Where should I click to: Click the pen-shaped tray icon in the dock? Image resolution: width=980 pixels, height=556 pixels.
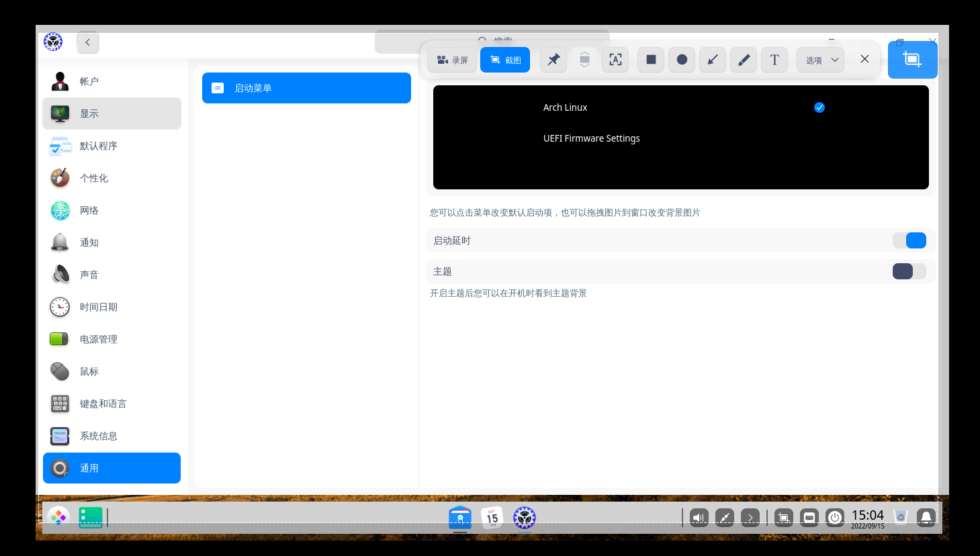[x=725, y=518]
